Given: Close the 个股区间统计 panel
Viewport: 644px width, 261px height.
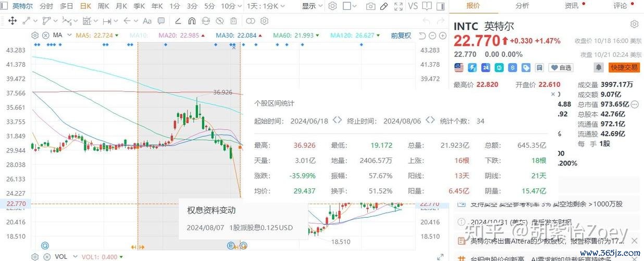Looking at the screenshot, I should point(553,94).
